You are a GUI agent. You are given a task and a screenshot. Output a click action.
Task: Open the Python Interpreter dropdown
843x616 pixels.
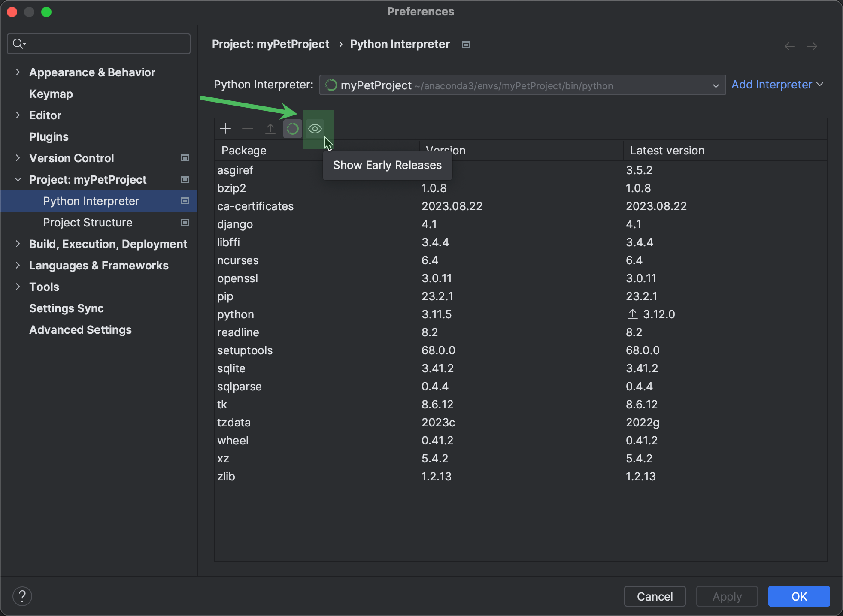pos(716,85)
